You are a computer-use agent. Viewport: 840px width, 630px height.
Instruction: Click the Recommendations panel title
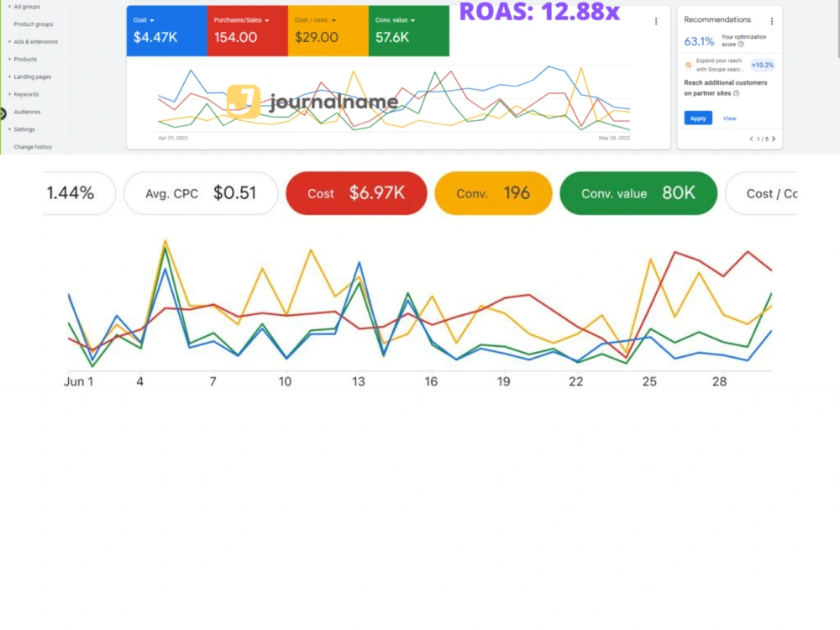[717, 19]
